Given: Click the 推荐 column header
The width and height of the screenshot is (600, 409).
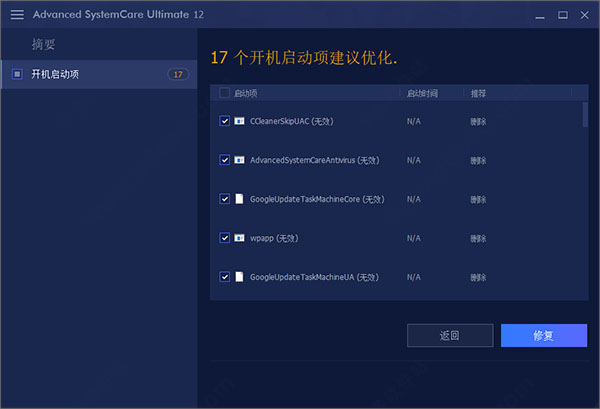Looking at the screenshot, I should (x=478, y=93).
